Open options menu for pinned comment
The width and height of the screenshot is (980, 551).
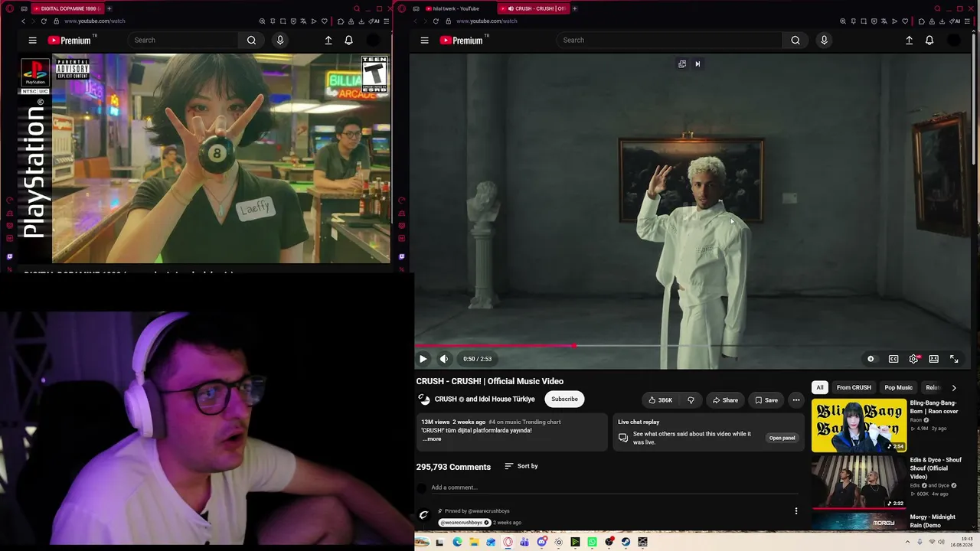796,511
